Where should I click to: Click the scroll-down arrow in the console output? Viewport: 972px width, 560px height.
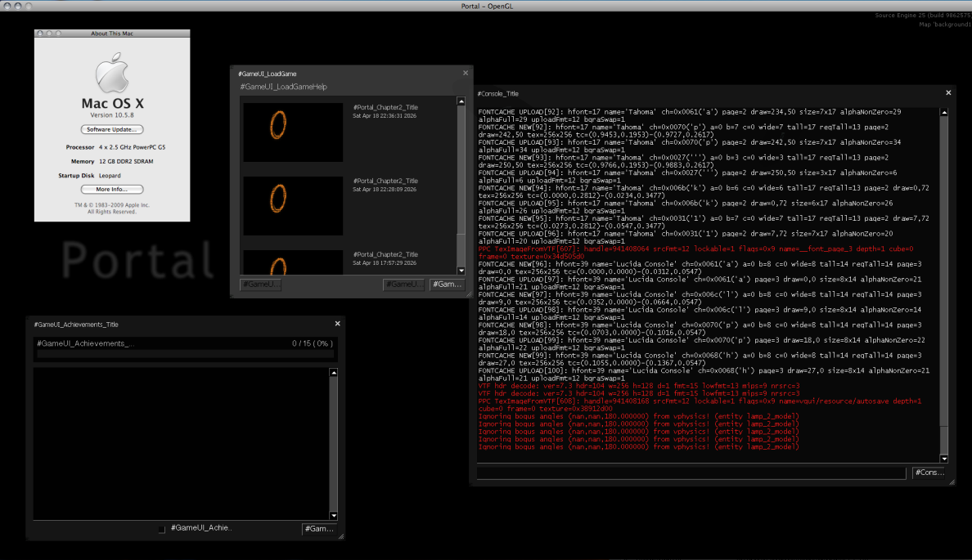(944, 459)
